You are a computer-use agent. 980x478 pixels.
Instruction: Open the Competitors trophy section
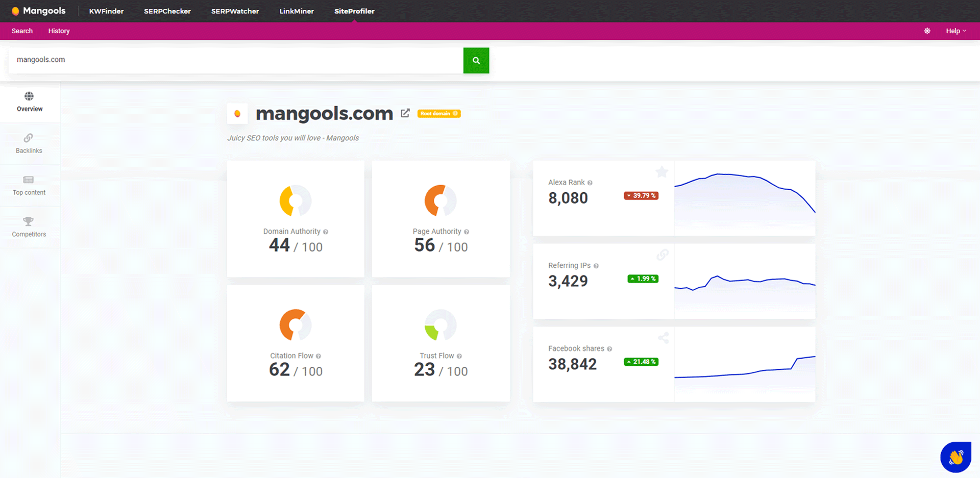[29, 227]
